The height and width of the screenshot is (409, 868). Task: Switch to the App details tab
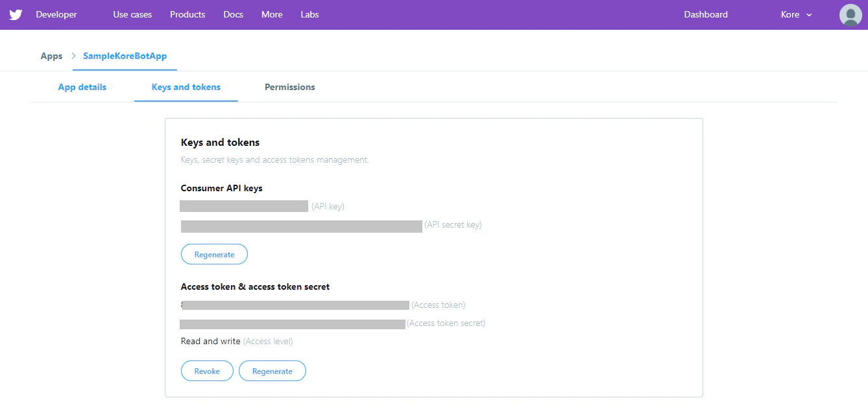[82, 87]
